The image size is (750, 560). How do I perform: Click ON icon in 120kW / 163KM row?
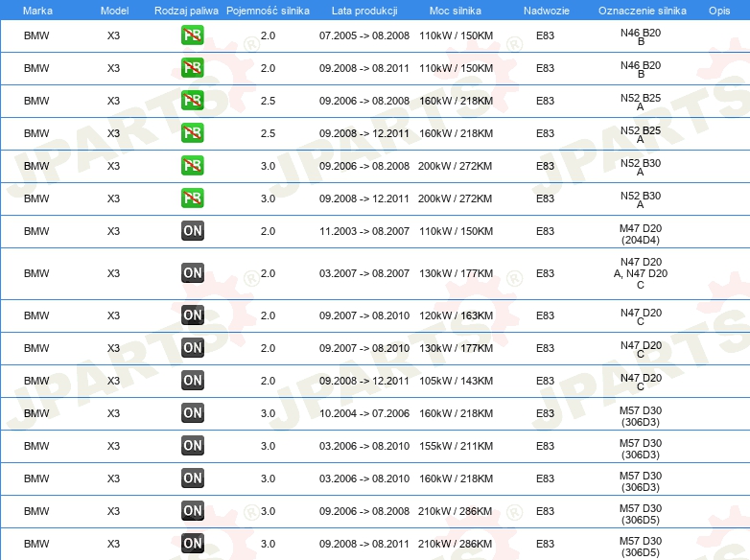pos(192,315)
